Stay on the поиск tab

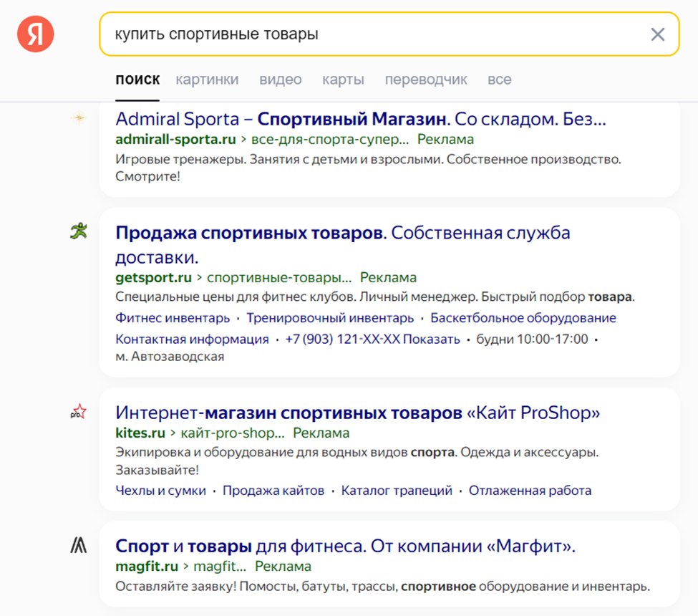[137, 80]
